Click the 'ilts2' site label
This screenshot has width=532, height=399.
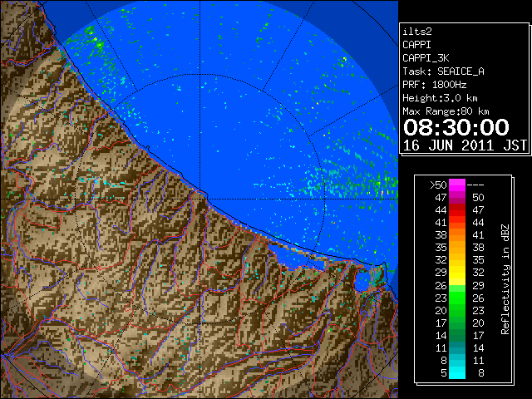[417, 32]
